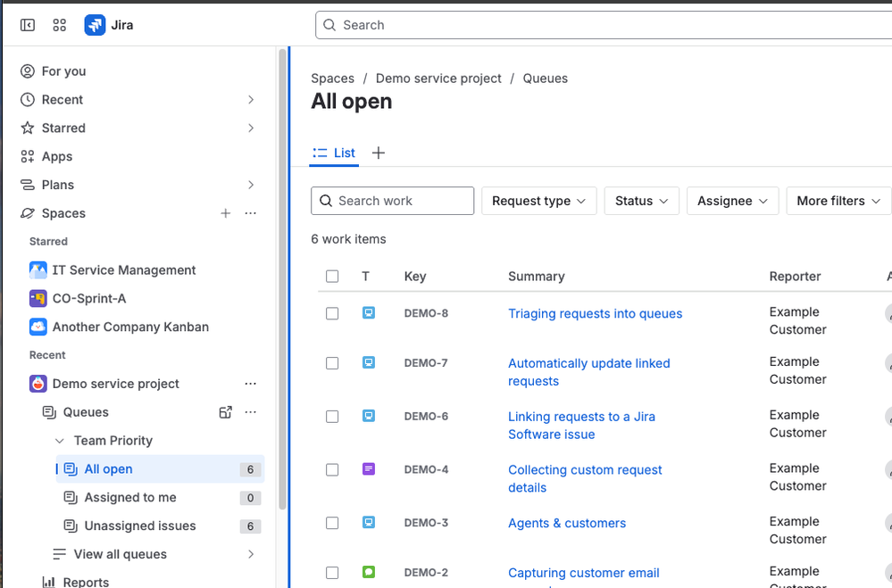
Task: Focus the Search work field
Action: 393,201
